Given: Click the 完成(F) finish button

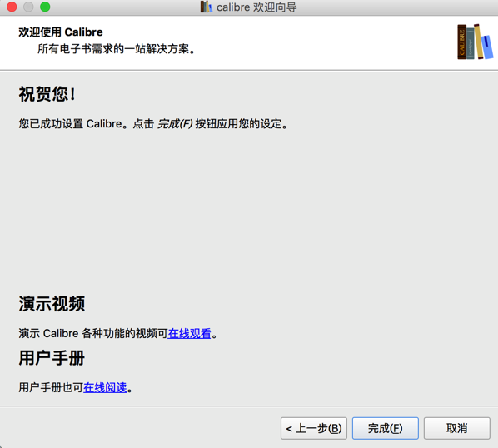Looking at the screenshot, I should [x=386, y=428].
